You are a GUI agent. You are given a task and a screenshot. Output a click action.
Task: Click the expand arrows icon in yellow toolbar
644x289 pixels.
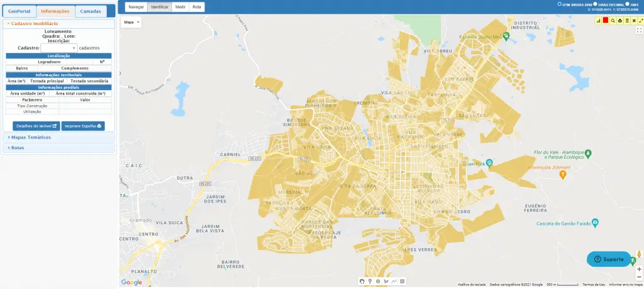(640, 21)
